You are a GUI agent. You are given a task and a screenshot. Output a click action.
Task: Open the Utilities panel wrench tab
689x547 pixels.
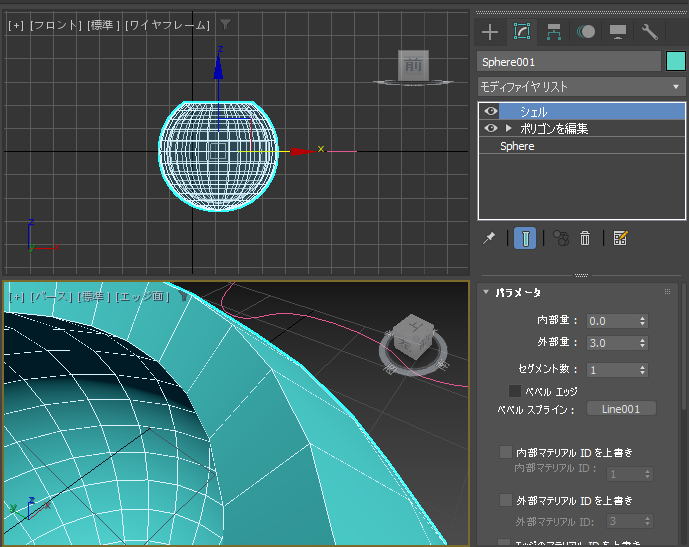tap(649, 32)
